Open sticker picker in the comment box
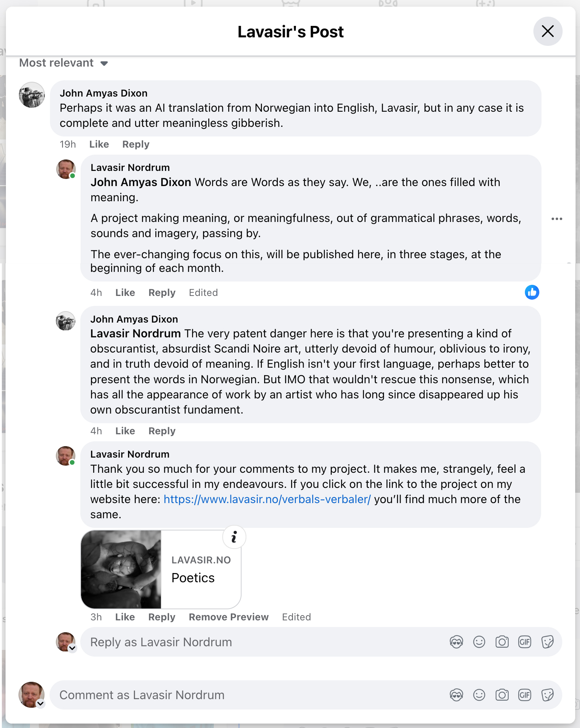The height and width of the screenshot is (728, 580). [x=547, y=695]
